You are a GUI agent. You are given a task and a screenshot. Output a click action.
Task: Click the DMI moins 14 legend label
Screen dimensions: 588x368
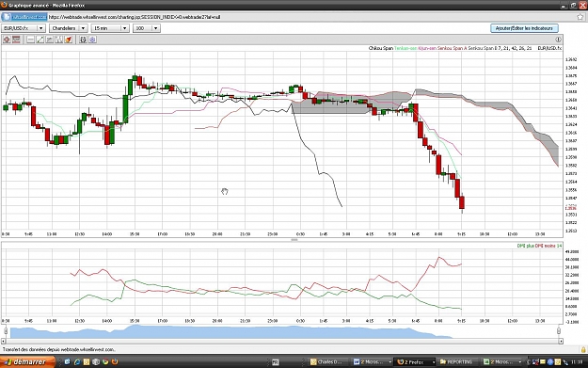[x=548, y=246]
